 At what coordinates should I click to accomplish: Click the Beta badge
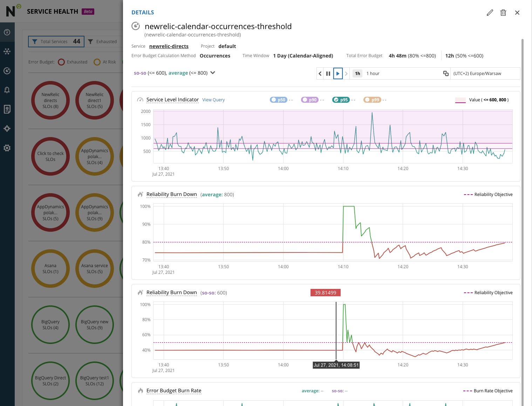pyautogui.click(x=88, y=12)
